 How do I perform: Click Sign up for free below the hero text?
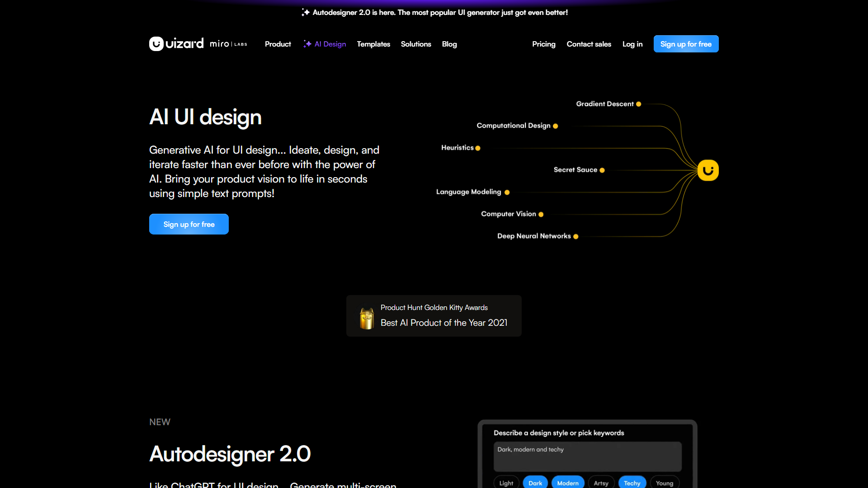click(x=189, y=224)
